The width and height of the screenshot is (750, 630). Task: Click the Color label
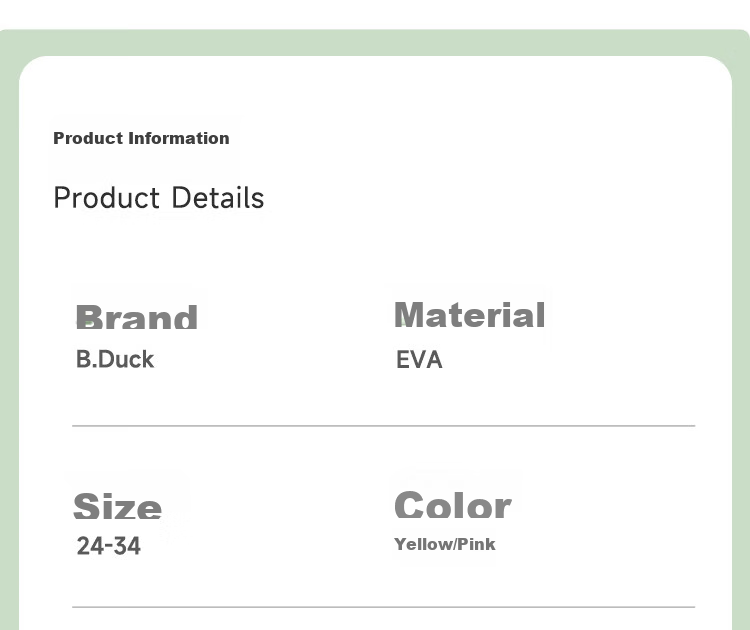click(453, 505)
